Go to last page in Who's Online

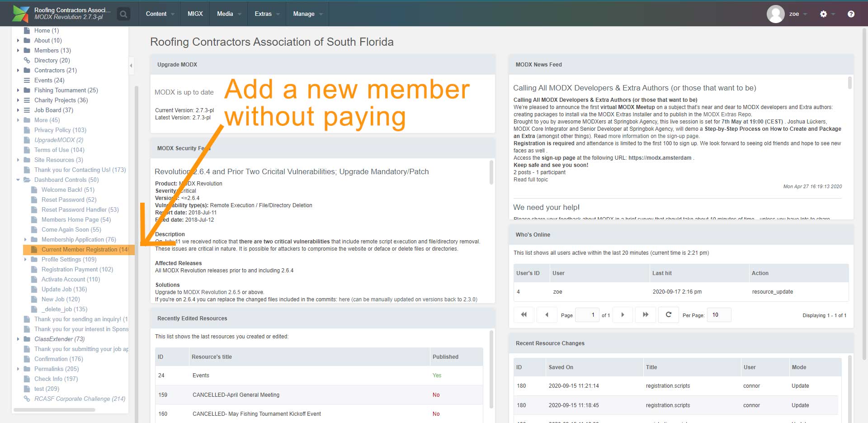coord(646,315)
